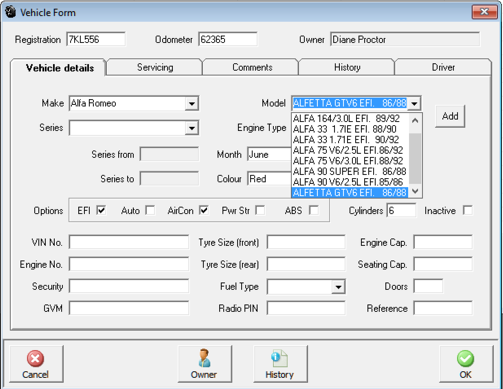The height and width of the screenshot is (389, 503).
Task: Open the Driver tab
Action: (x=443, y=67)
